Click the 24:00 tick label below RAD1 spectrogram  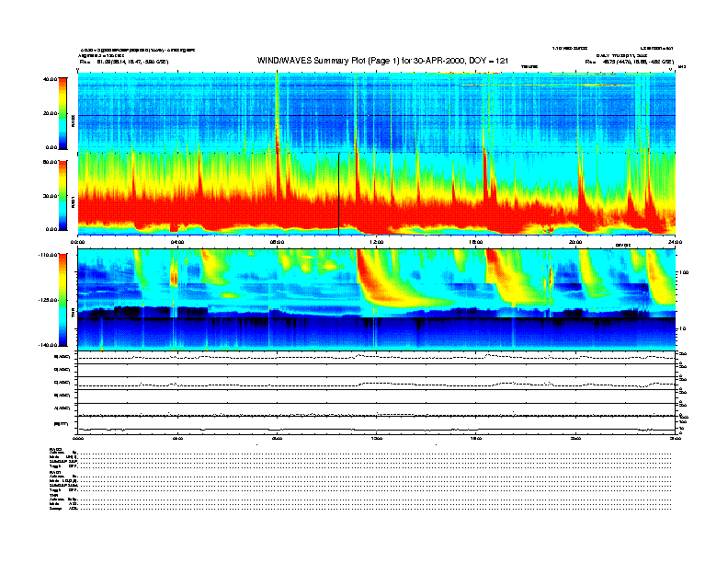(x=675, y=242)
